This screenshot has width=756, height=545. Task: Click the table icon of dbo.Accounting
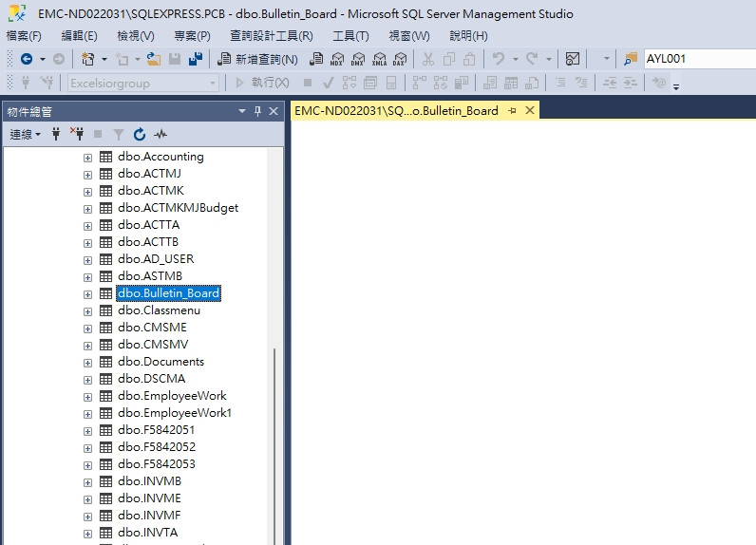pos(105,157)
